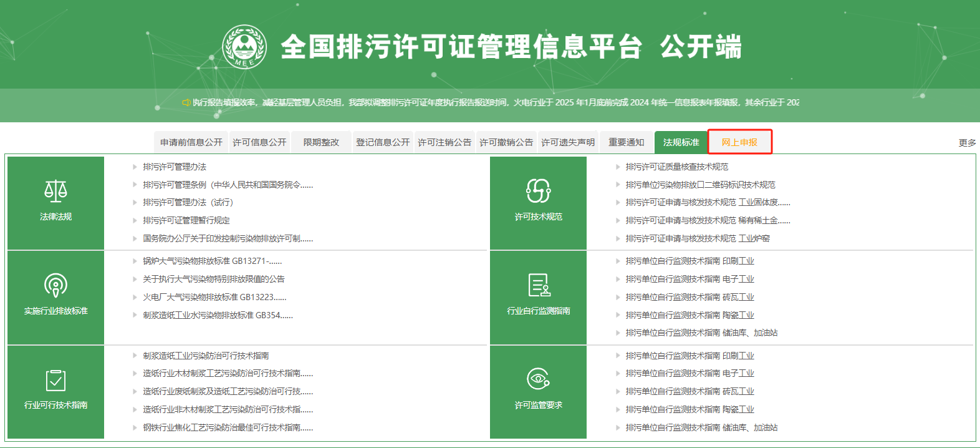Click the 许可技术规范 link-swirl icon
This screenshot has width=980, height=448.
pos(538,192)
